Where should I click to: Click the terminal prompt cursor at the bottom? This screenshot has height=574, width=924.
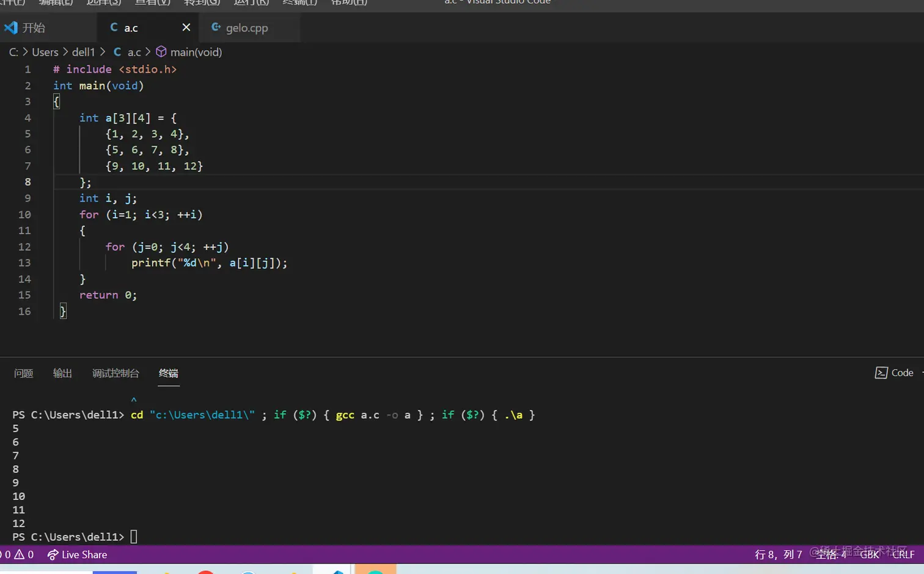(x=134, y=537)
